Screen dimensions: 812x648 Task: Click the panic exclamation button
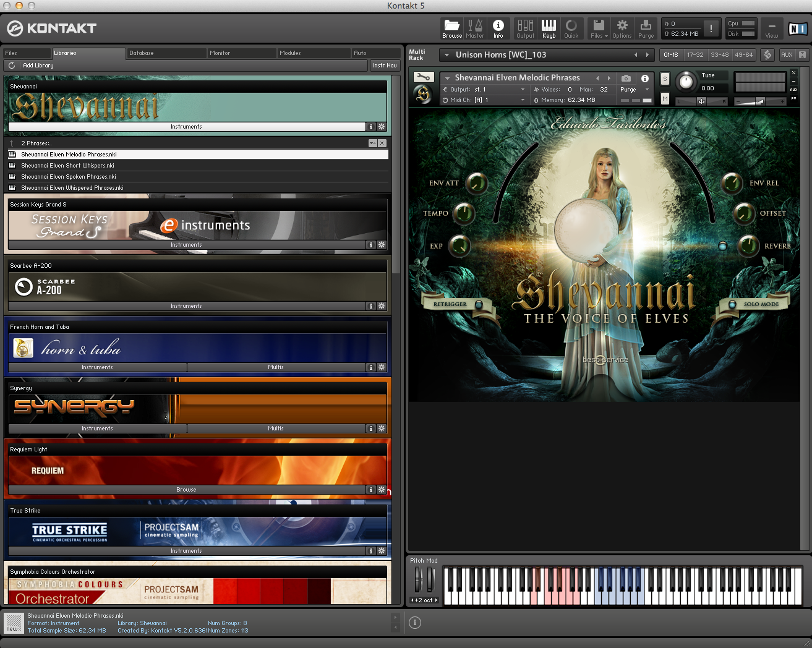pos(711,28)
